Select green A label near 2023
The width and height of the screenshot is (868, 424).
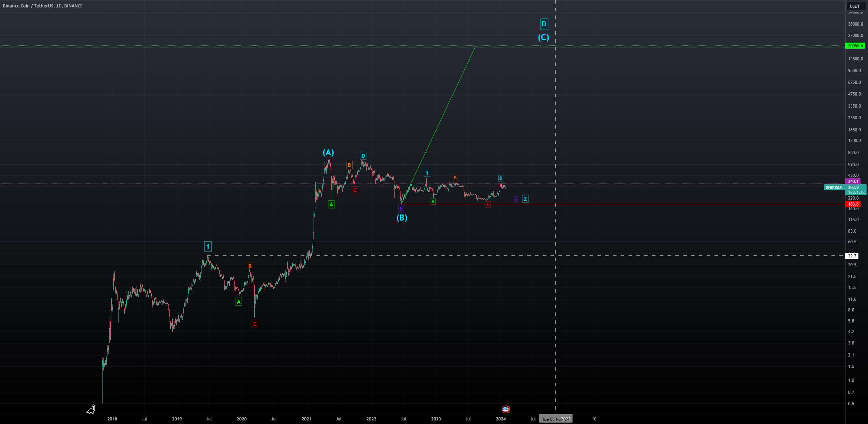(x=433, y=201)
